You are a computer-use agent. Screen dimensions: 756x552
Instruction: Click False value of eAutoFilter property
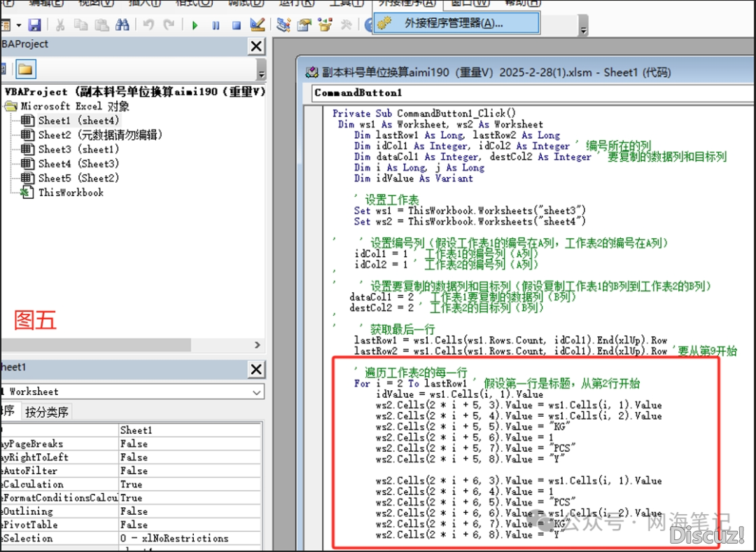190,471
